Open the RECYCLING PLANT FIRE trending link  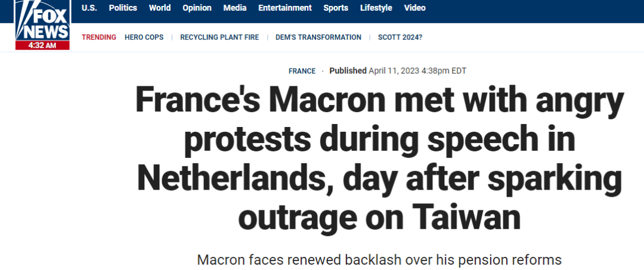(219, 37)
